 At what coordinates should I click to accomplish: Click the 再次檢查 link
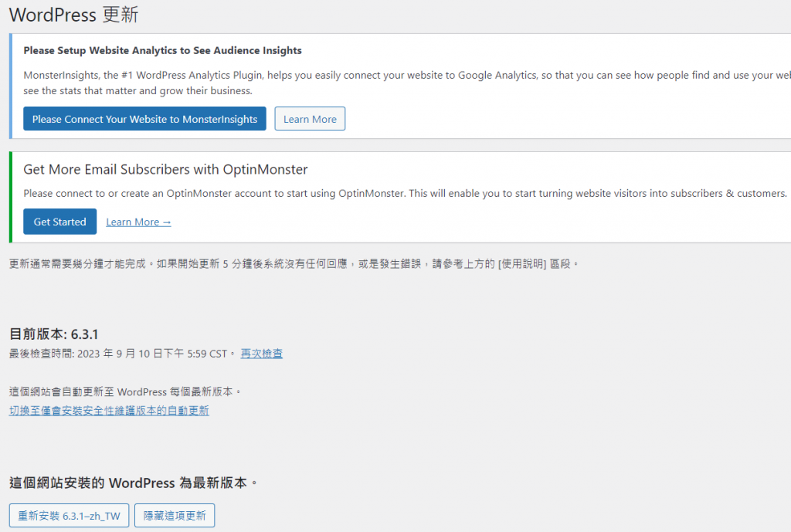pyautogui.click(x=261, y=354)
